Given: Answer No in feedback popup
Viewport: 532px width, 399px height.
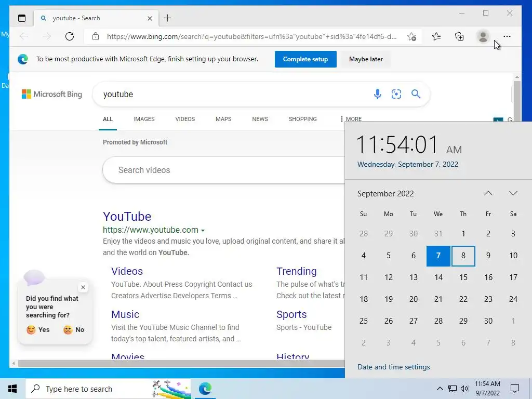Looking at the screenshot, I should [74, 329].
